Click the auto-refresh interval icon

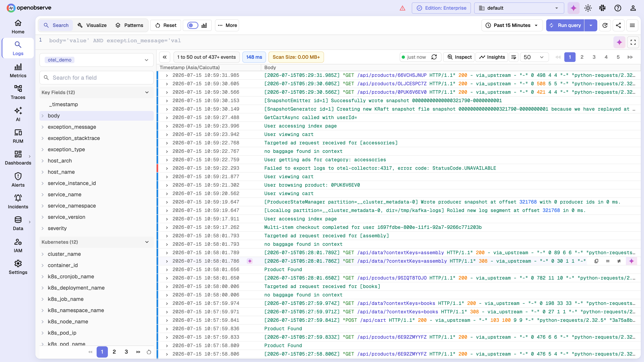605,25
